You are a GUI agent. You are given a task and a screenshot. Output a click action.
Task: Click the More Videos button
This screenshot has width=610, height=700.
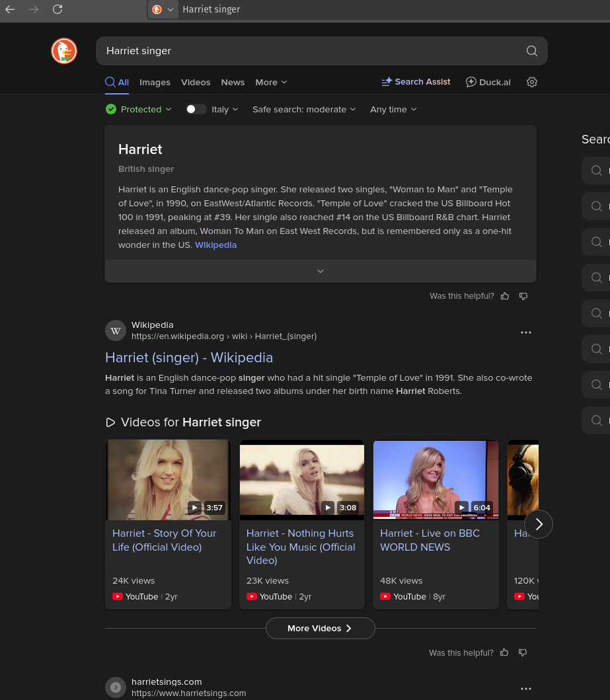click(321, 628)
